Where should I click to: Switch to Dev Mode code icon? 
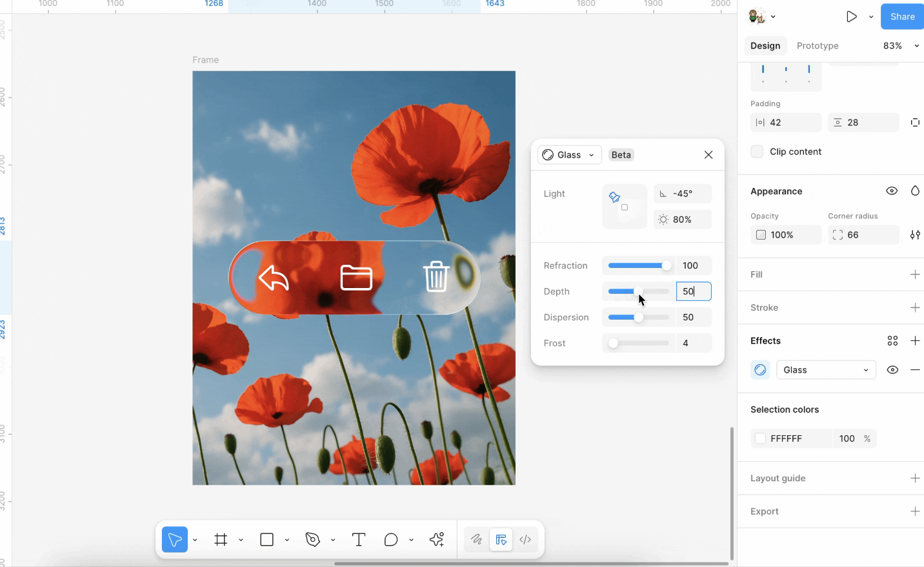tap(526, 540)
